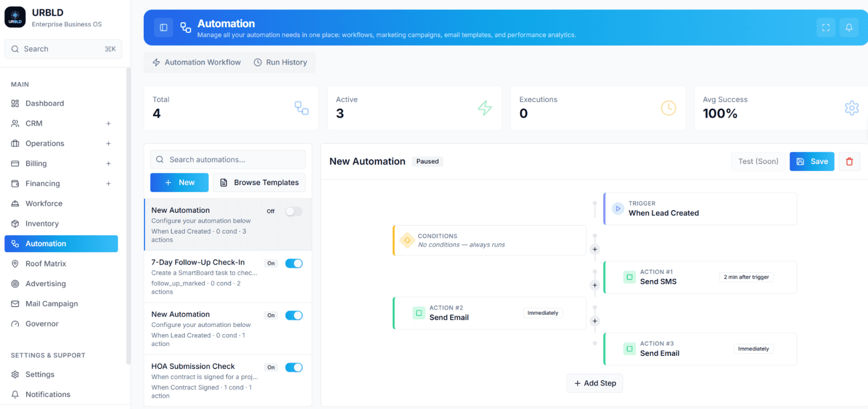Focus the sidebar Search box
This screenshot has width=868, height=409.
[x=63, y=49]
